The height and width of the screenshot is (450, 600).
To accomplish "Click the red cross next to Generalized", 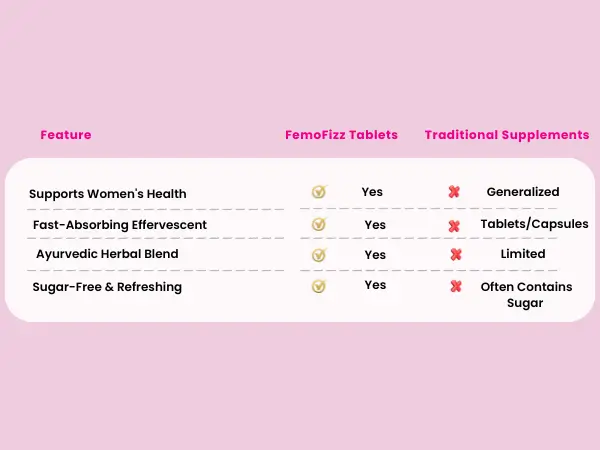I will click(x=454, y=192).
